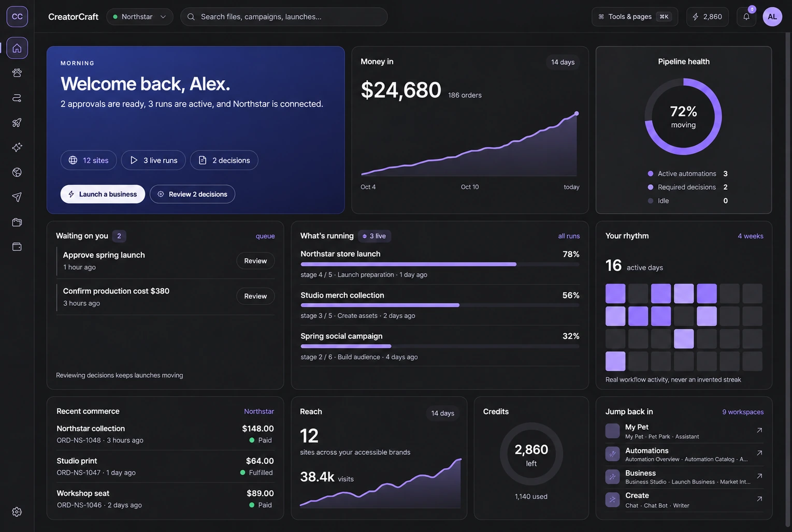Open the notifications bell
This screenshot has height=532, width=792.
tap(746, 17)
